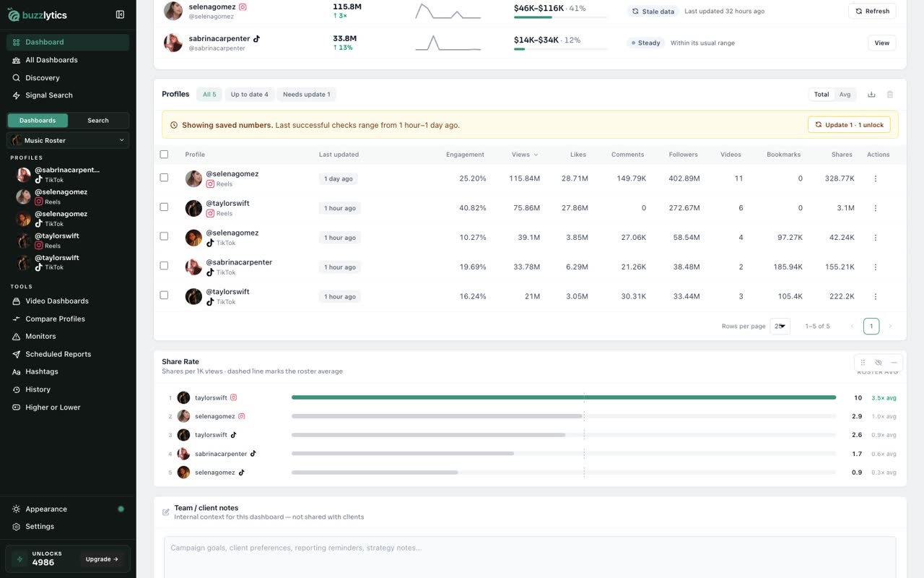
Task: Open actions menu for @taylorswift Reels row
Action: click(x=876, y=208)
